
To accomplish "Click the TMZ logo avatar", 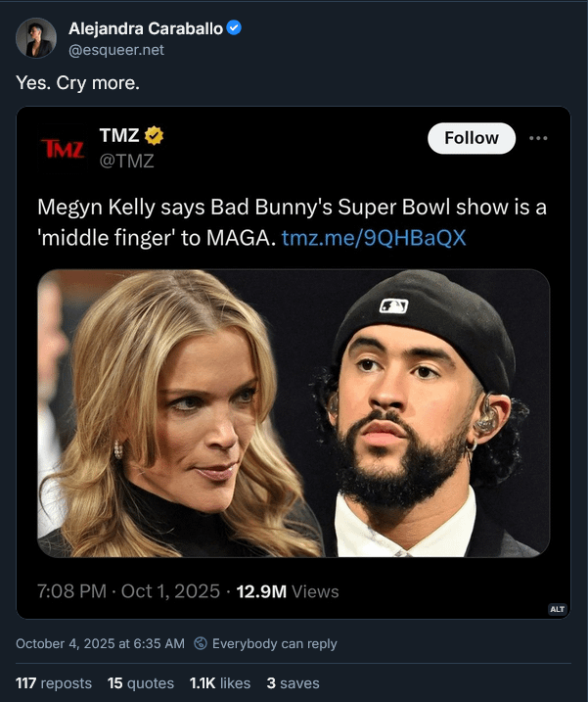I will click(x=63, y=147).
